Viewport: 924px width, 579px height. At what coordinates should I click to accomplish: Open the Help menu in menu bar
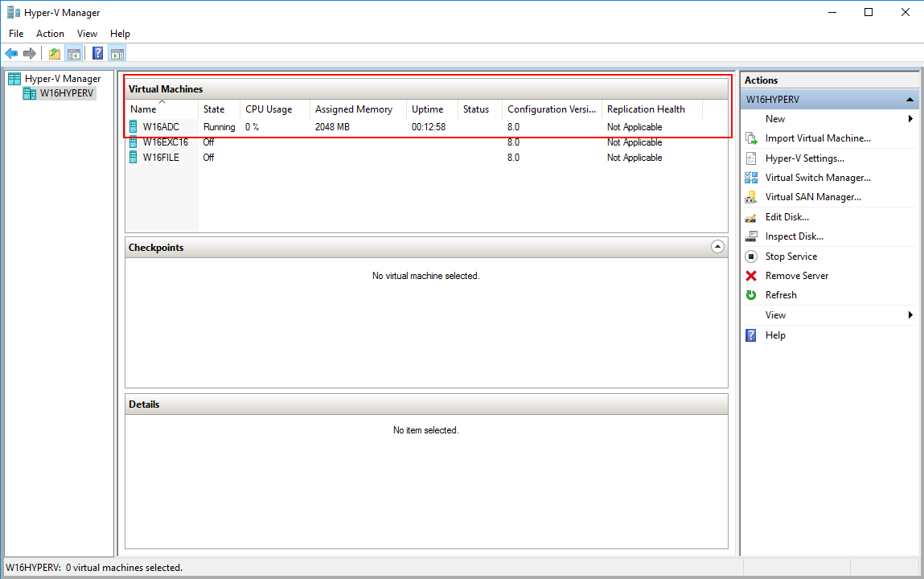pyautogui.click(x=120, y=34)
